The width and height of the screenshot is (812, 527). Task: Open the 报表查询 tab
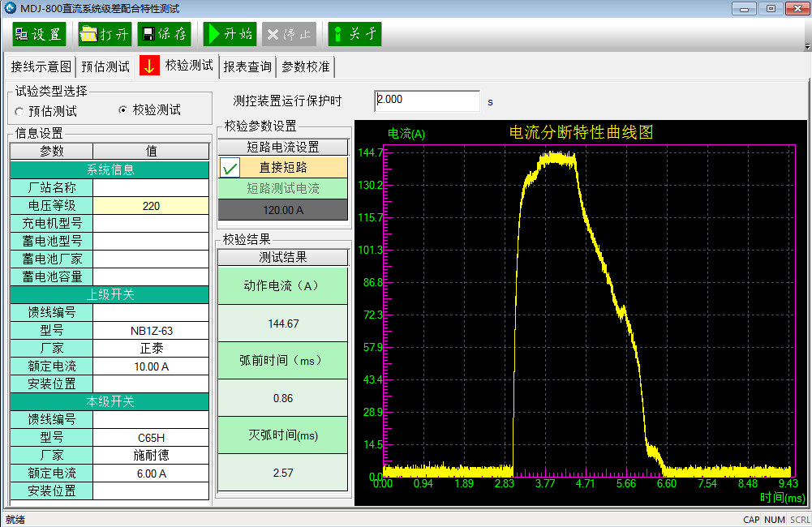247,66
